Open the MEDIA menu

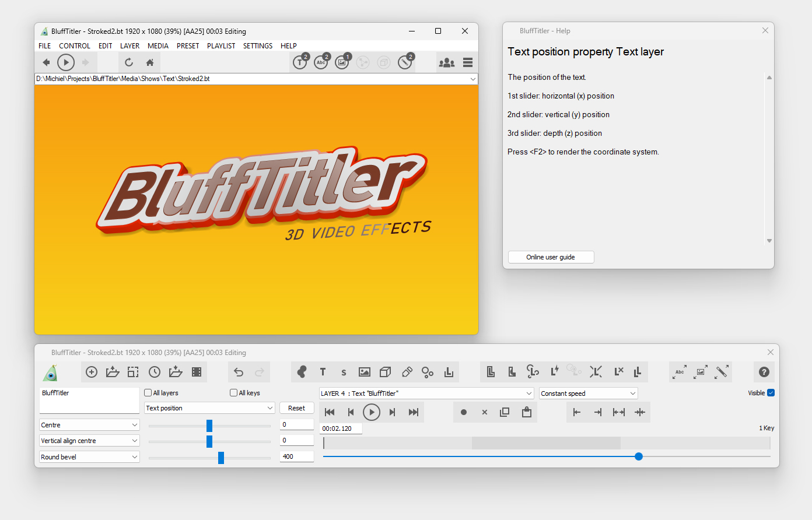coord(158,46)
